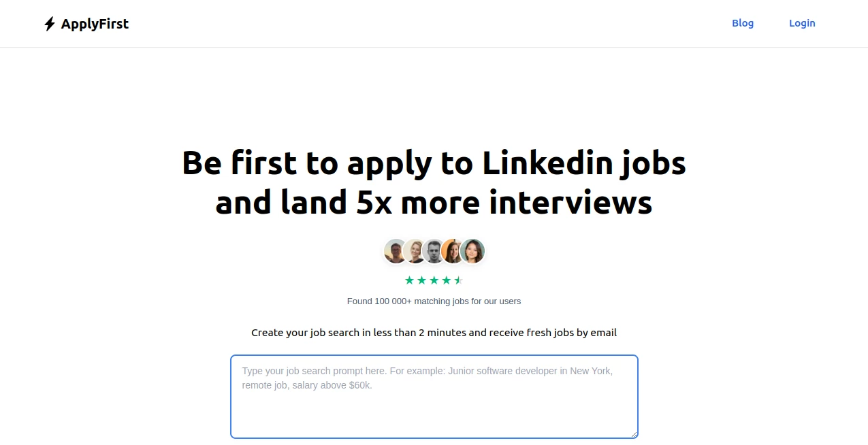The height and width of the screenshot is (445, 868).
Task: Click the 100 000+ matching jobs text
Action: point(434,301)
